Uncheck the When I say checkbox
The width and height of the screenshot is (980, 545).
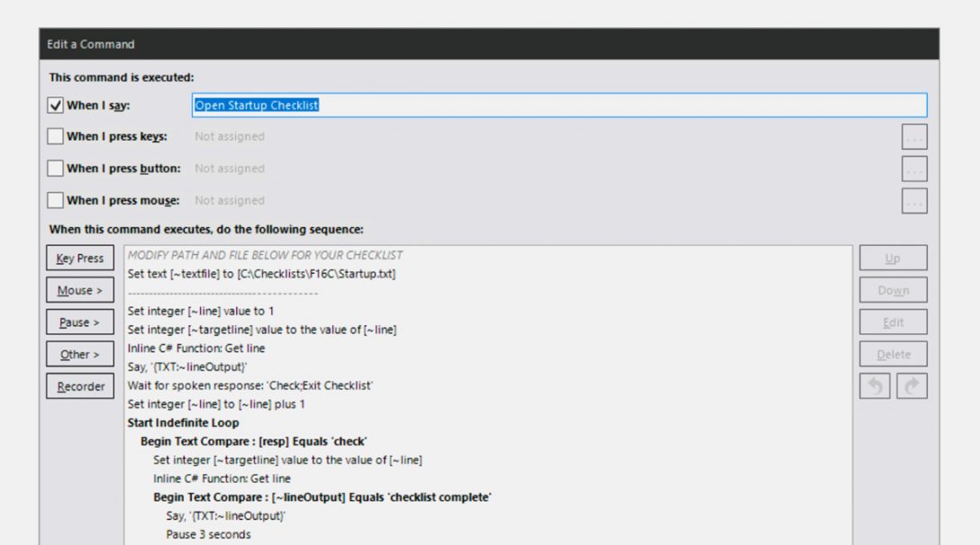point(56,105)
